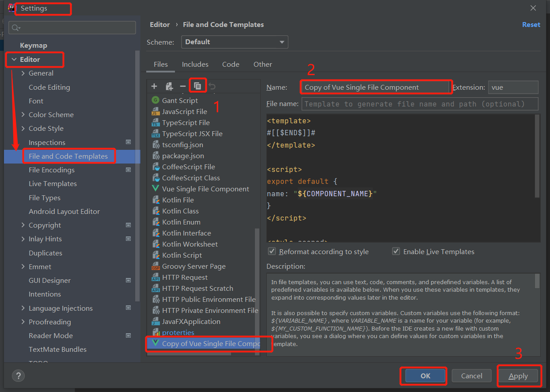Select the HTTP Request template icon
The height and width of the screenshot is (392, 550).
pos(155,277)
